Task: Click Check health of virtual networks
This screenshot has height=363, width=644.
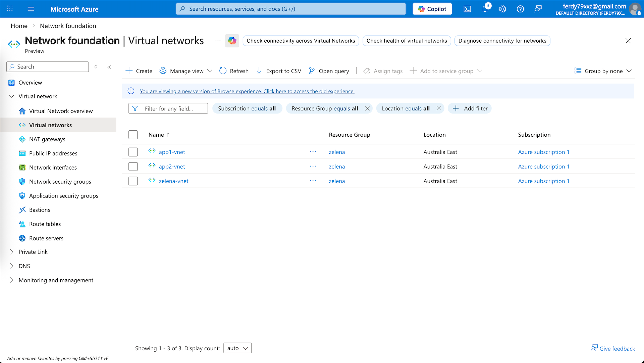Action: pos(407,41)
